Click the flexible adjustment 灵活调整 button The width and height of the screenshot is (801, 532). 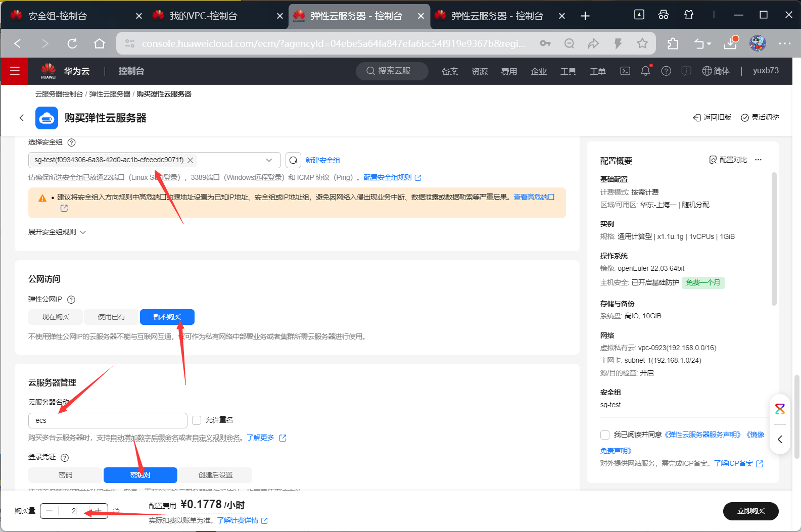[x=760, y=117]
